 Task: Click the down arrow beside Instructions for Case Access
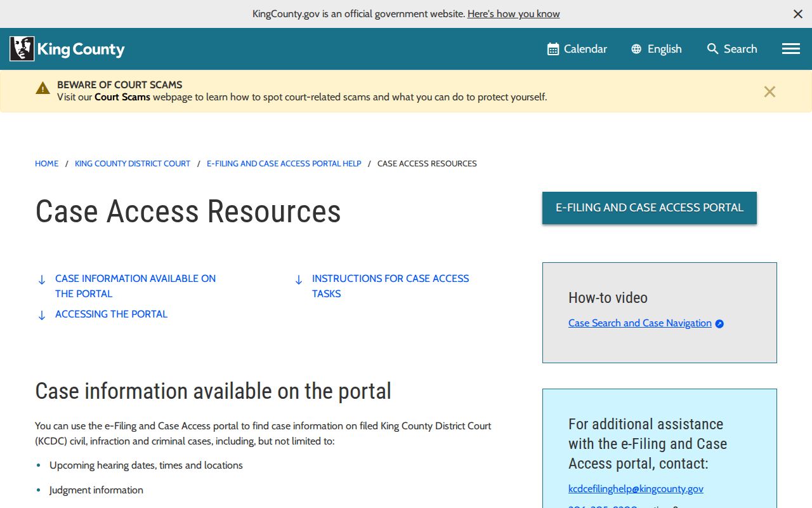299,279
